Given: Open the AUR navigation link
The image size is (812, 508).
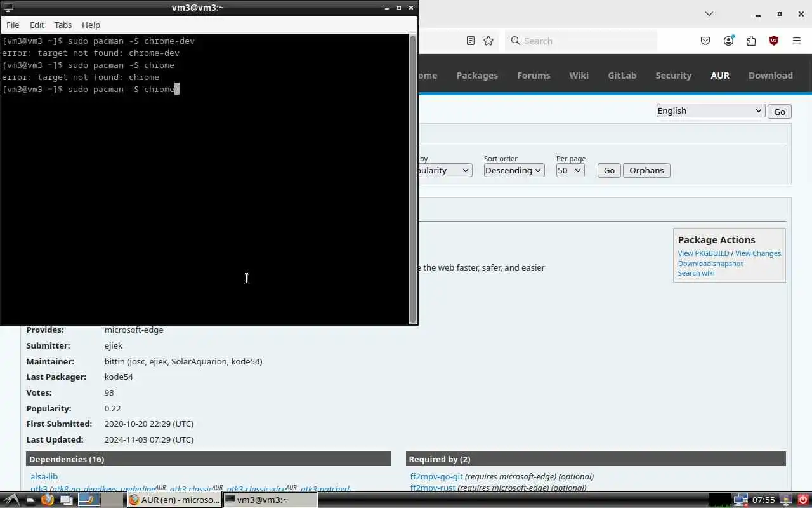Looking at the screenshot, I should (720, 75).
